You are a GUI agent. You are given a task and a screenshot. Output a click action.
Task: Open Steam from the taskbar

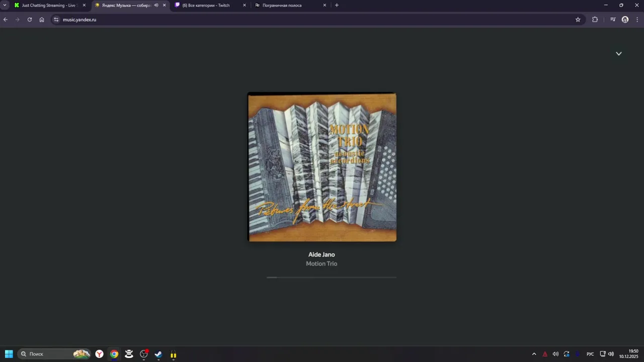(158, 354)
